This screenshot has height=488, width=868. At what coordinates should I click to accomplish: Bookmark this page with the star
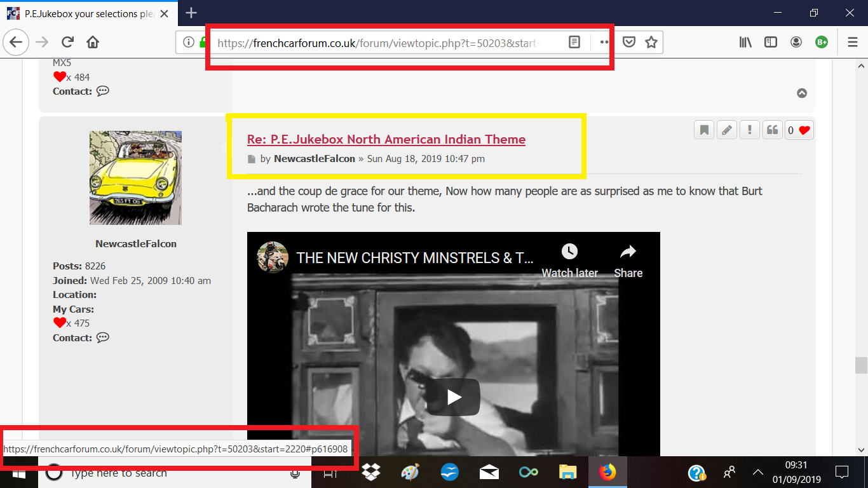coord(651,43)
